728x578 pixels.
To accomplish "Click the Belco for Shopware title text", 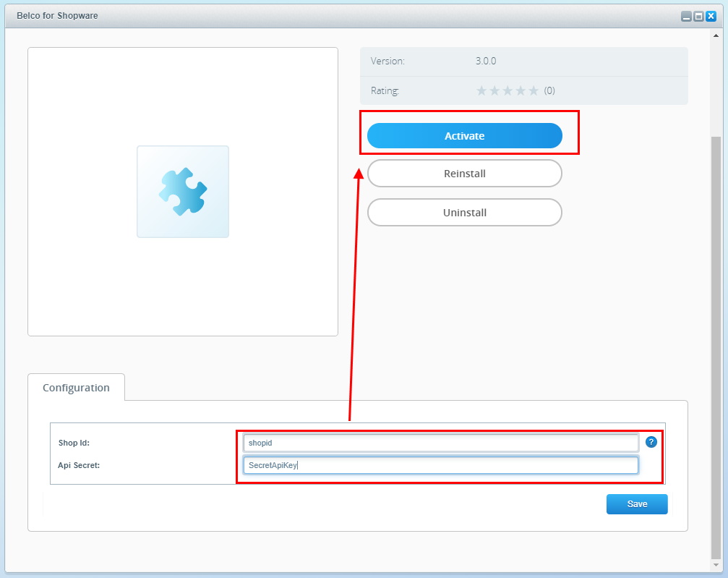I will coord(58,16).
